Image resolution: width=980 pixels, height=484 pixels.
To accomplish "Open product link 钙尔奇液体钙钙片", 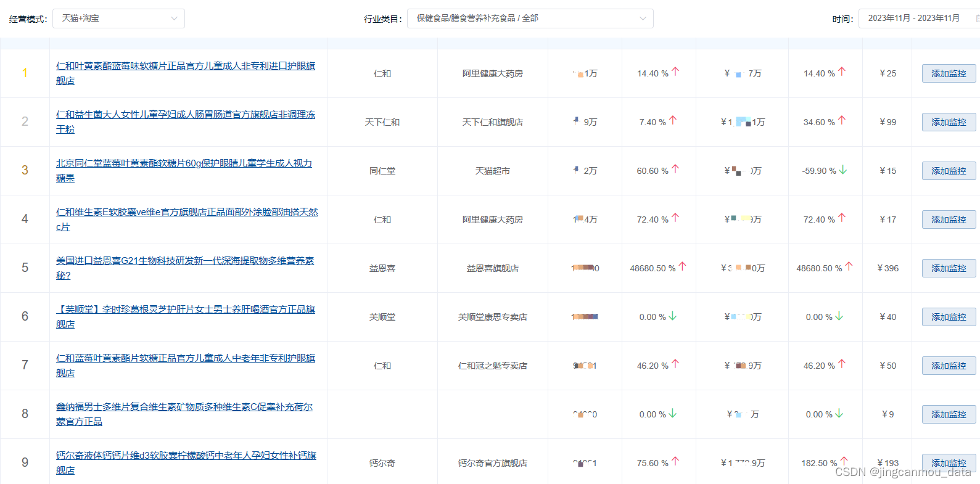I will pyautogui.click(x=186, y=463).
